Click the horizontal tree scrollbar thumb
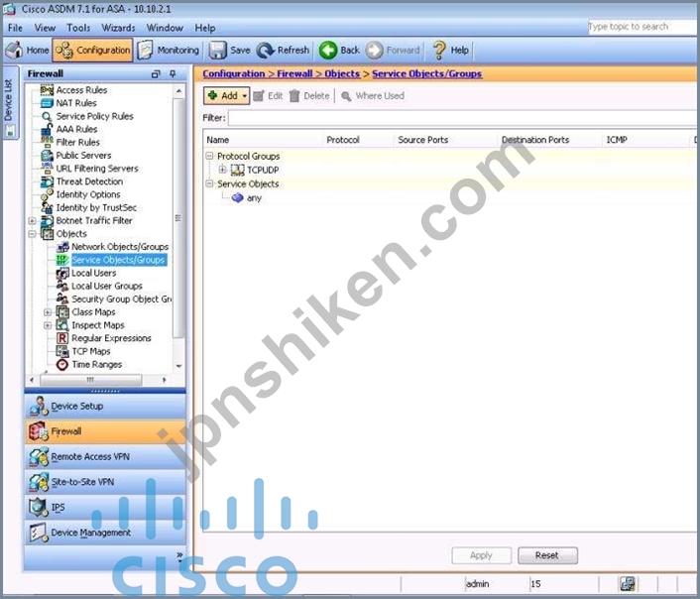Screen dimensions: 700x599 click(x=90, y=380)
